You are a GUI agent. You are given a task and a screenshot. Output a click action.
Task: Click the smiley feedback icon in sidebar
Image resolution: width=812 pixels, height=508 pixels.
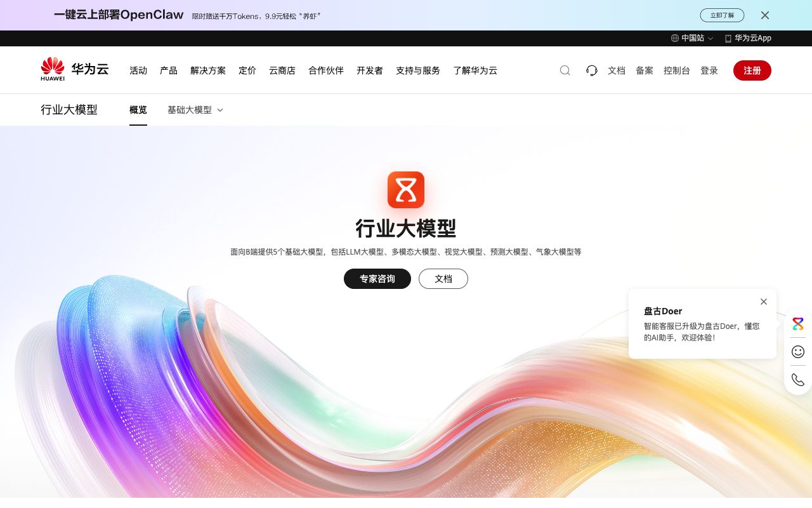click(797, 352)
